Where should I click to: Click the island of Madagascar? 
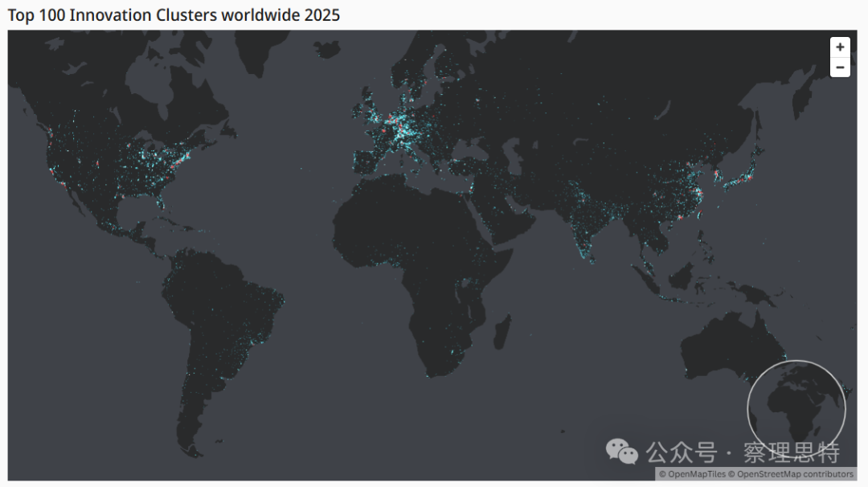[502, 330]
